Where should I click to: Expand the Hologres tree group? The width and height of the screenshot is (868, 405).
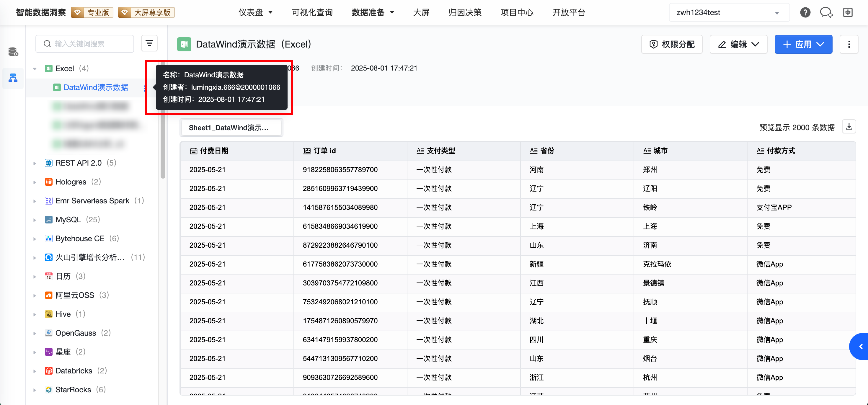click(x=35, y=182)
